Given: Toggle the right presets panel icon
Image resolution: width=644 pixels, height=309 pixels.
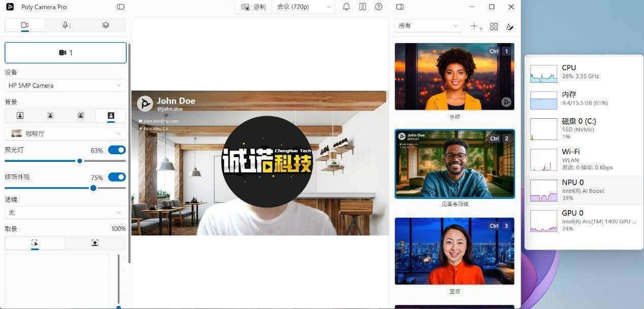Looking at the screenshot, I should click(400, 7).
